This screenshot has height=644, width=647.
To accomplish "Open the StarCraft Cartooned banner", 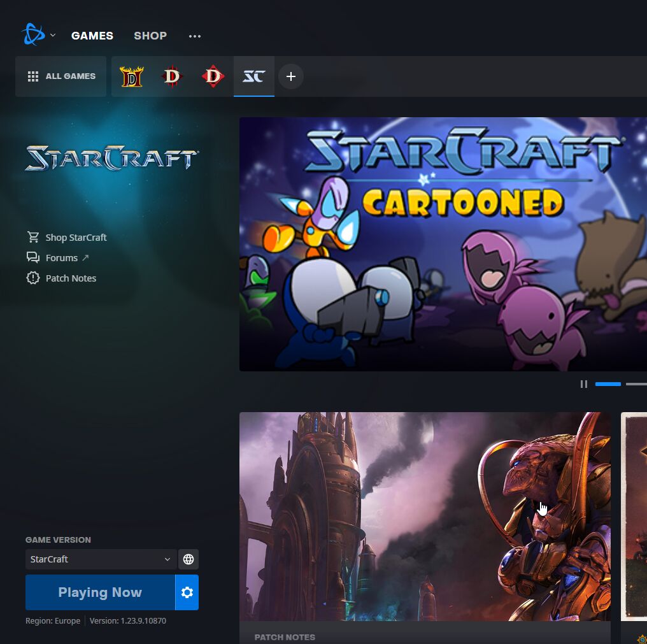I will tap(443, 244).
